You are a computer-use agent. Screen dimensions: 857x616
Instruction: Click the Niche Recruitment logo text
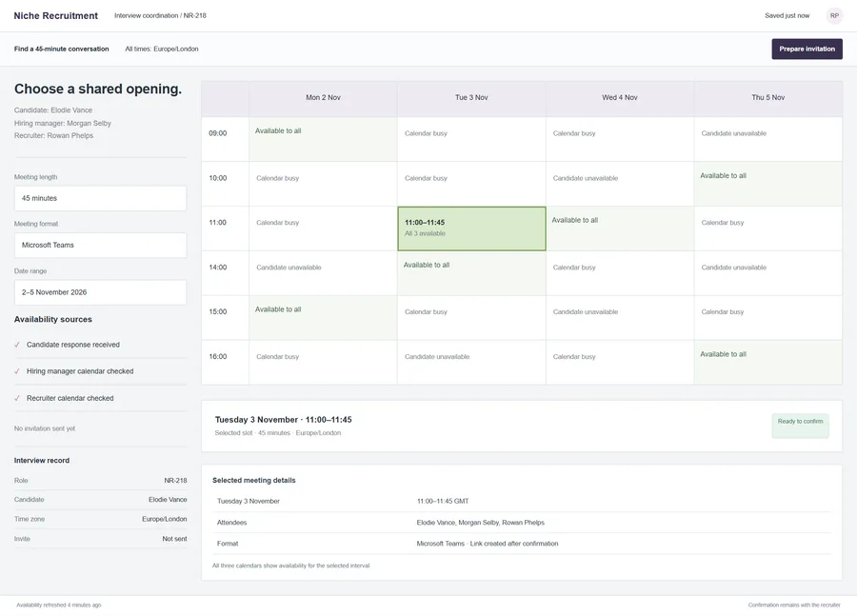56,16
